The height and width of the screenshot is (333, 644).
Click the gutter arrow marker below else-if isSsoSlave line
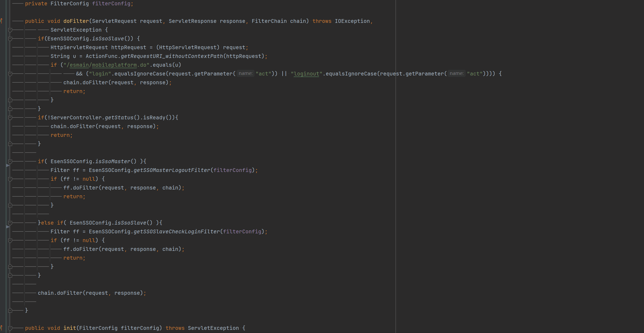point(8,227)
